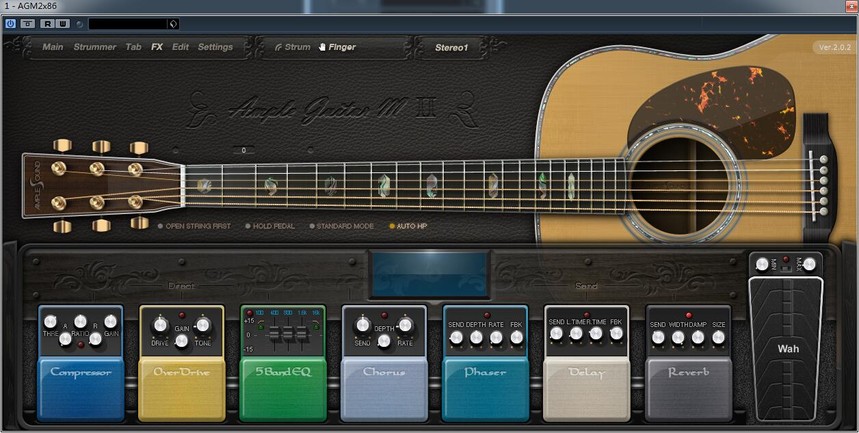
Task: Enable the OPEN STRING FIRST option
Action: (x=194, y=226)
